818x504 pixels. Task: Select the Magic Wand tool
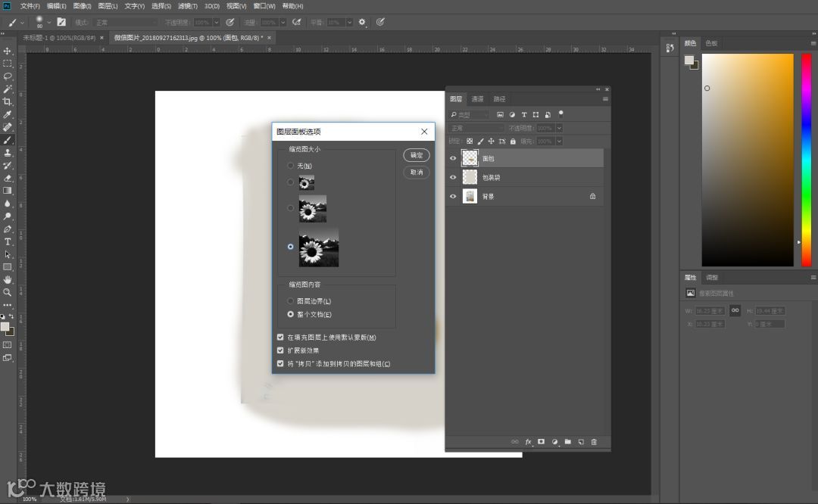(x=8, y=89)
